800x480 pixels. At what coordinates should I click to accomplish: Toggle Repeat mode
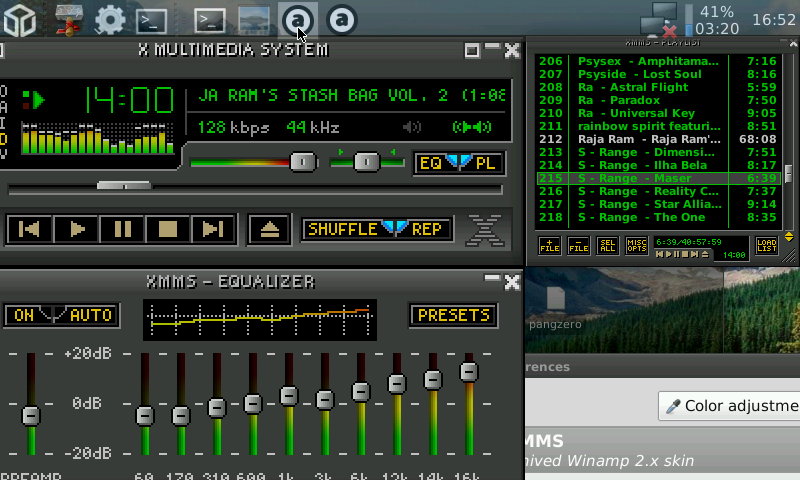pos(427,229)
